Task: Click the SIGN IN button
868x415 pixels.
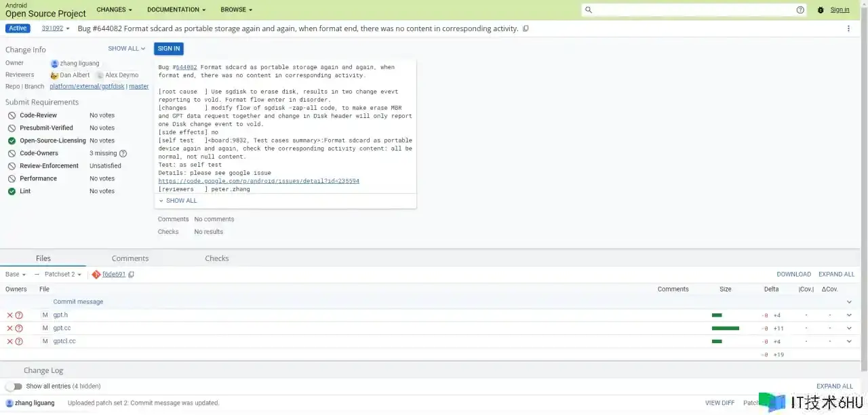Action: 169,49
